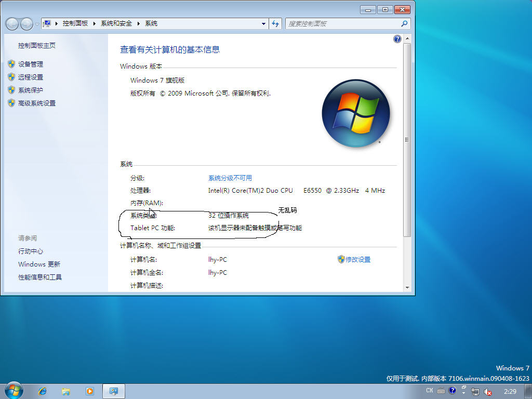Click the 32 位操作系统 value
This screenshot has width=532, height=399.
pos(229,216)
